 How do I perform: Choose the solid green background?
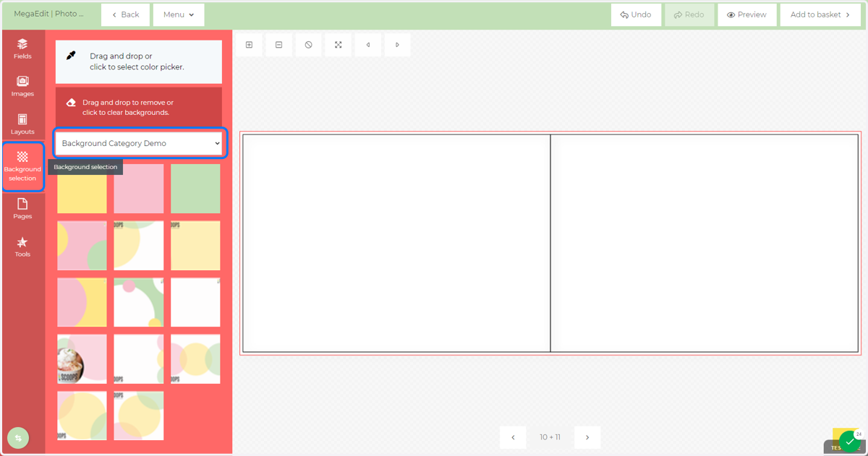(195, 189)
